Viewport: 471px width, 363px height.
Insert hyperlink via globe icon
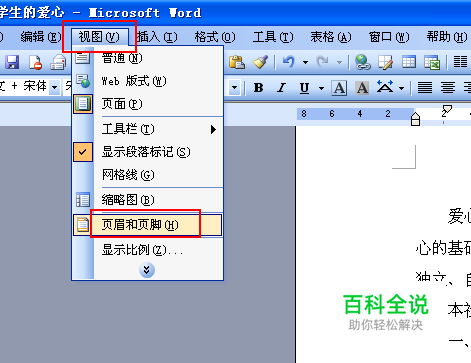[362, 62]
